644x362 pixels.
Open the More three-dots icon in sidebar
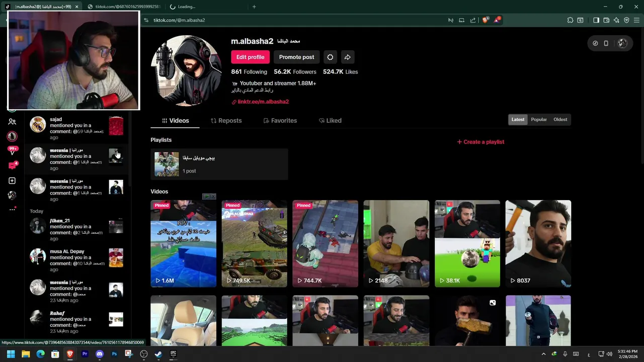click(12, 209)
